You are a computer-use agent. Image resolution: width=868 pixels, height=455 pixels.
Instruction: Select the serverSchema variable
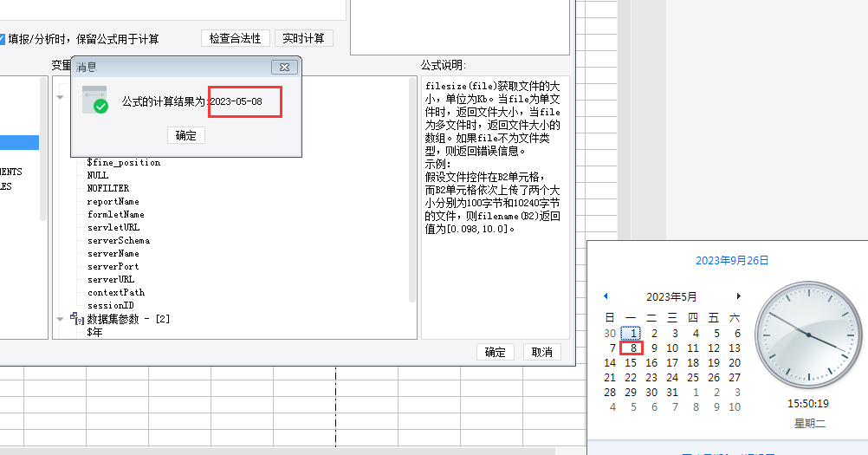119,240
